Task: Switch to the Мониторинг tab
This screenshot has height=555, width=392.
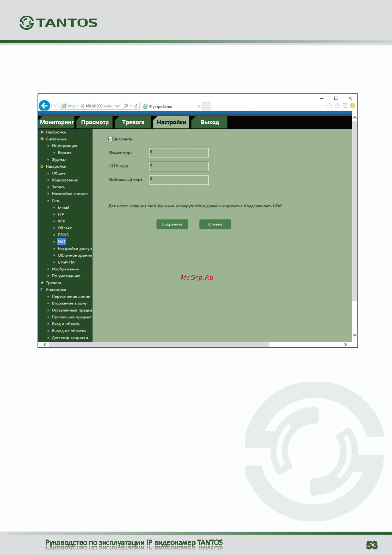Action: pyautogui.click(x=57, y=122)
